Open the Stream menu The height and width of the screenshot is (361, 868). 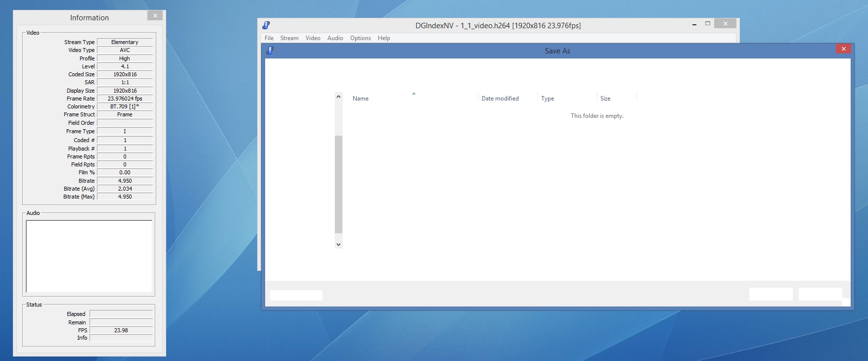coord(289,38)
